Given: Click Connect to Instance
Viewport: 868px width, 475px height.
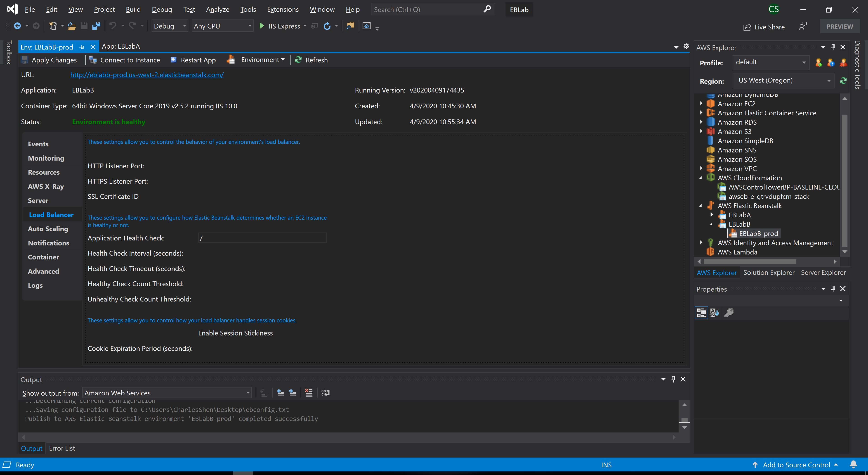Looking at the screenshot, I should 125,60.
